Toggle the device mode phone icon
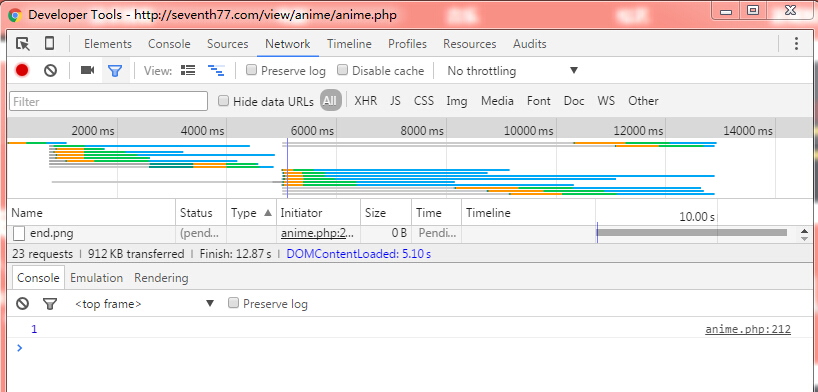818x392 pixels. (49, 43)
